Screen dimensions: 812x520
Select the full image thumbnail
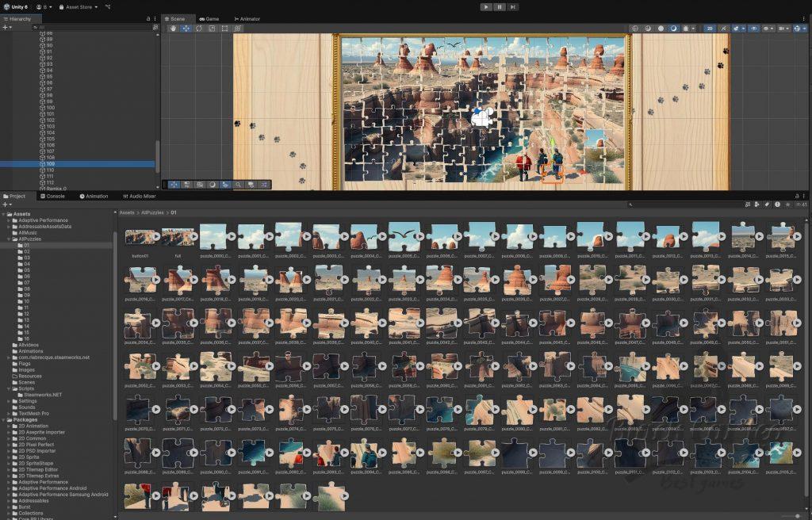coord(178,237)
